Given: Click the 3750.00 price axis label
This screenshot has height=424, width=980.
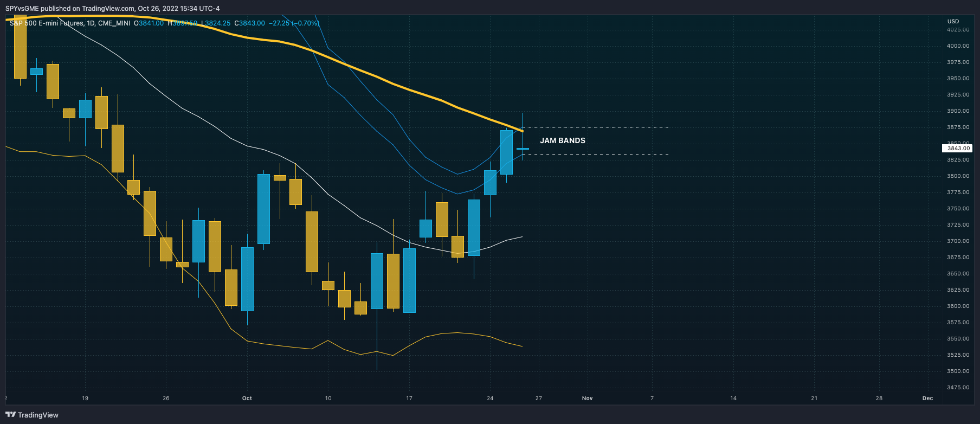Looking at the screenshot, I should (x=958, y=209).
